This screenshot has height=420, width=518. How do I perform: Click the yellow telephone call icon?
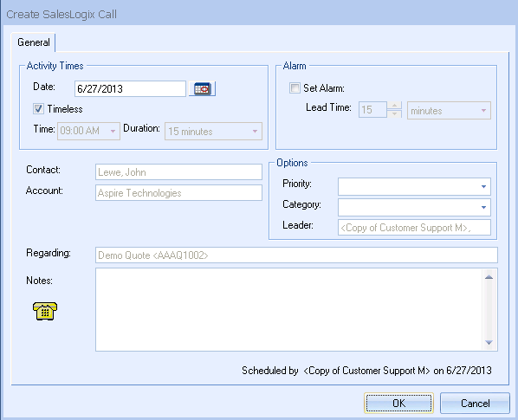coord(45,311)
